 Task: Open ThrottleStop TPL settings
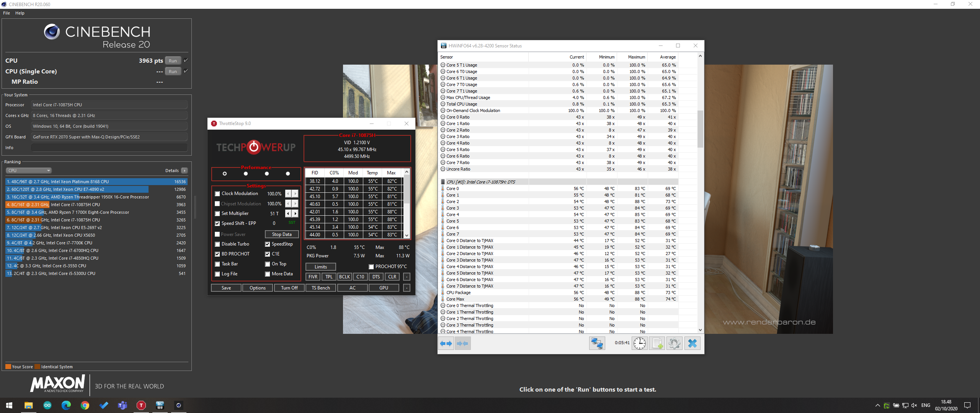click(x=329, y=277)
